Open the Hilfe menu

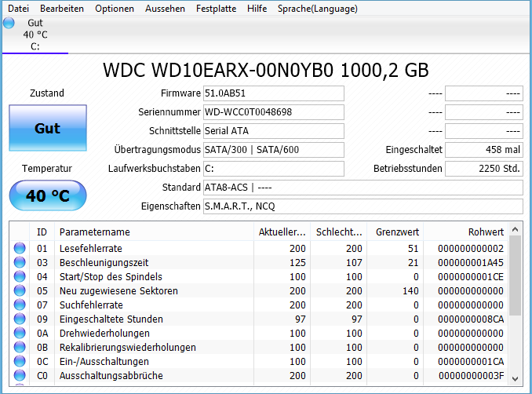pos(257,9)
